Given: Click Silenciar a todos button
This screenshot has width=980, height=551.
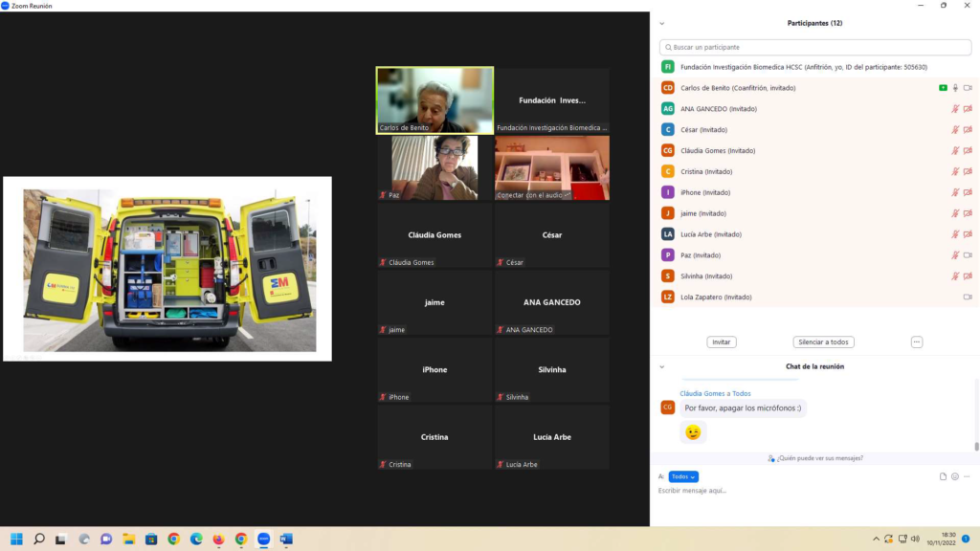Looking at the screenshot, I should (x=823, y=342).
